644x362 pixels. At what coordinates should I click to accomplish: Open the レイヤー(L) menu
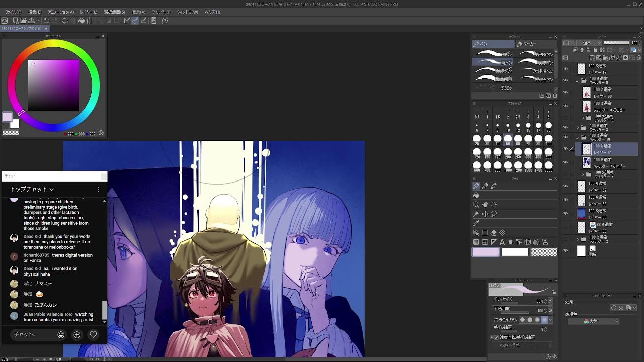[x=89, y=12]
